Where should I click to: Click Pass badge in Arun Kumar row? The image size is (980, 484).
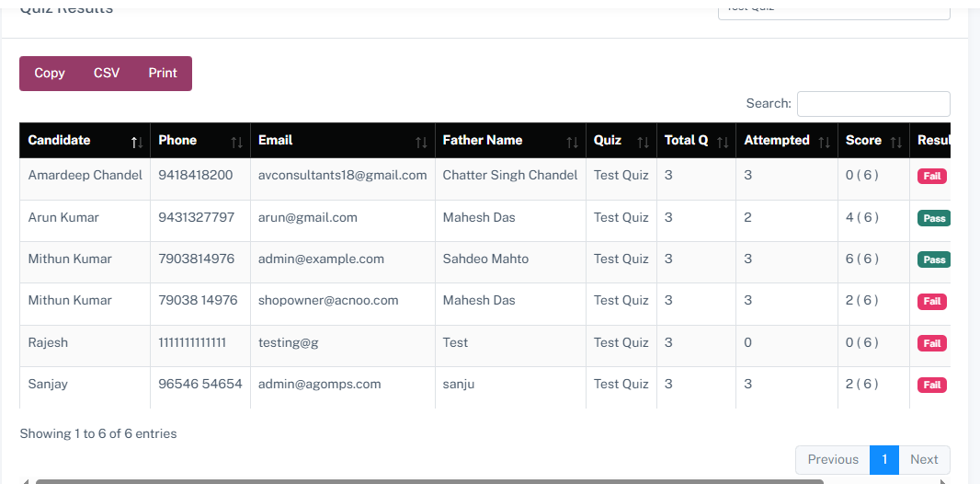933,218
